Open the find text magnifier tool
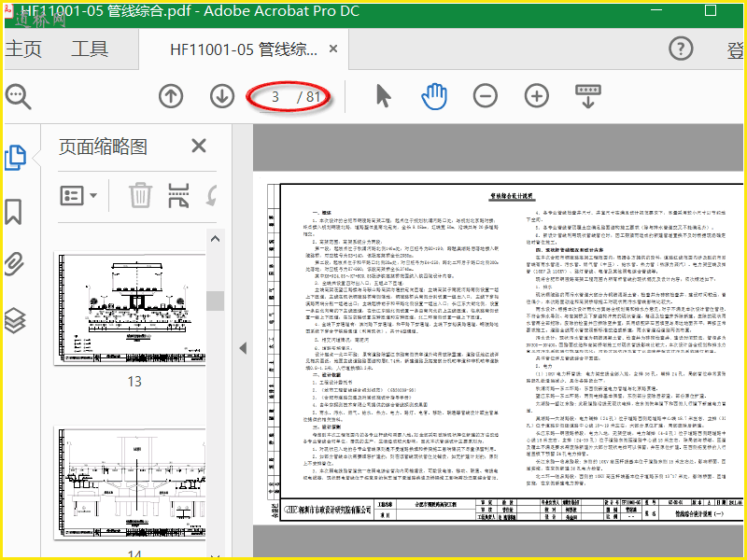Image resolution: width=747 pixels, height=560 pixels. (18, 97)
